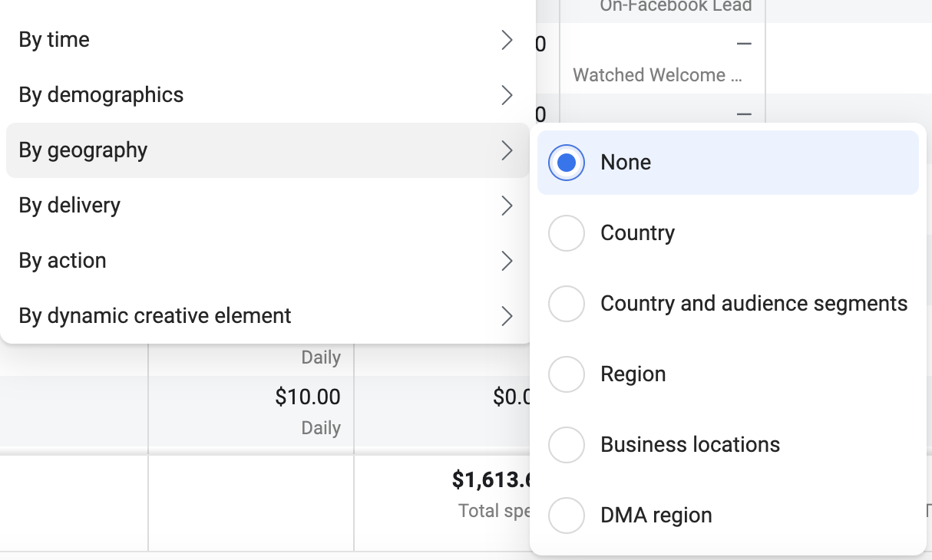Open By dynamic creative element menu

click(267, 316)
